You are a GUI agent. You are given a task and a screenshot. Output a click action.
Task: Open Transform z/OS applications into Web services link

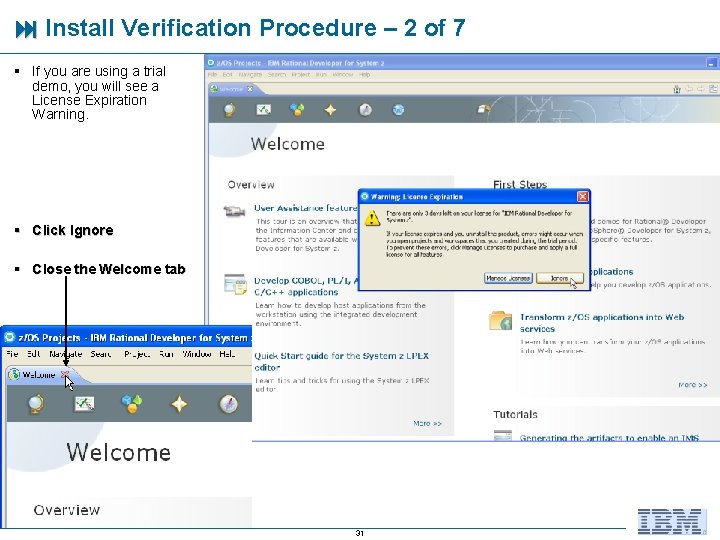click(x=602, y=323)
